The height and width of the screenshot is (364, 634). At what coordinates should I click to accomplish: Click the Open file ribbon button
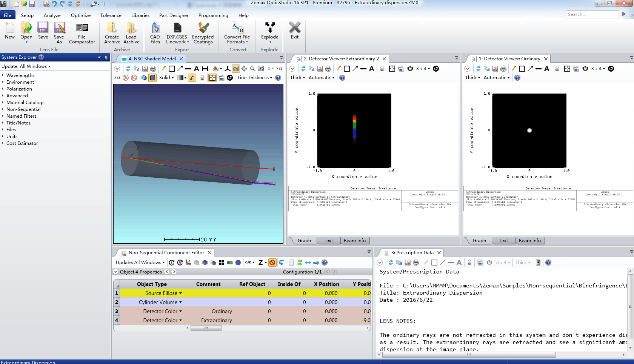tap(26, 33)
